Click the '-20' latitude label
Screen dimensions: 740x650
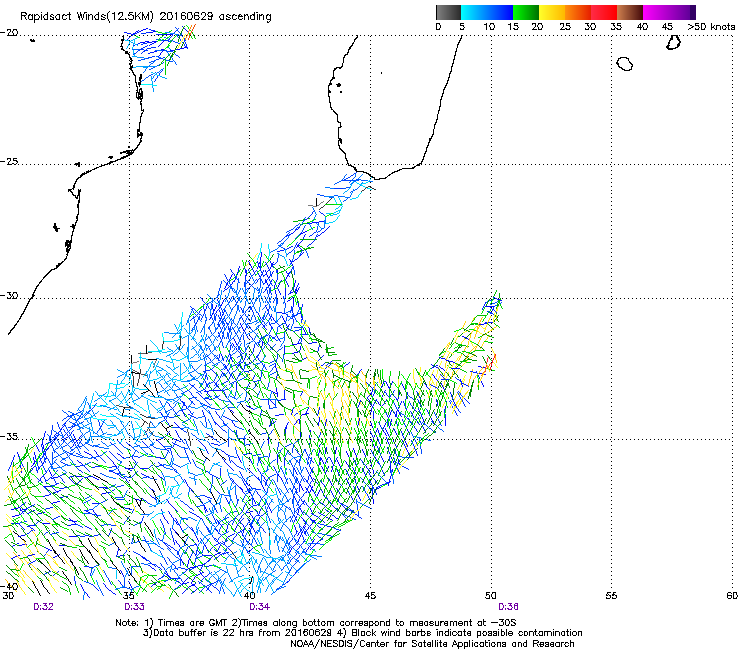(x=10, y=33)
